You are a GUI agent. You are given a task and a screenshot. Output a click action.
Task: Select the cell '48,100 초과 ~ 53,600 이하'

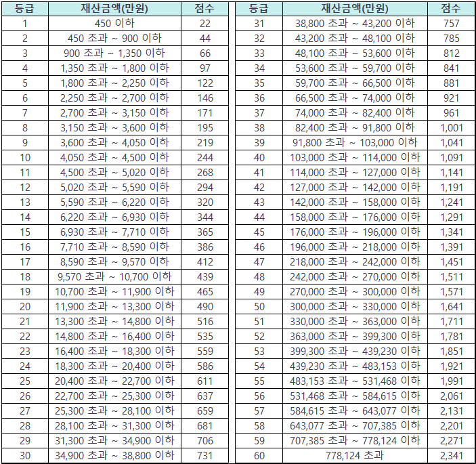point(355,53)
